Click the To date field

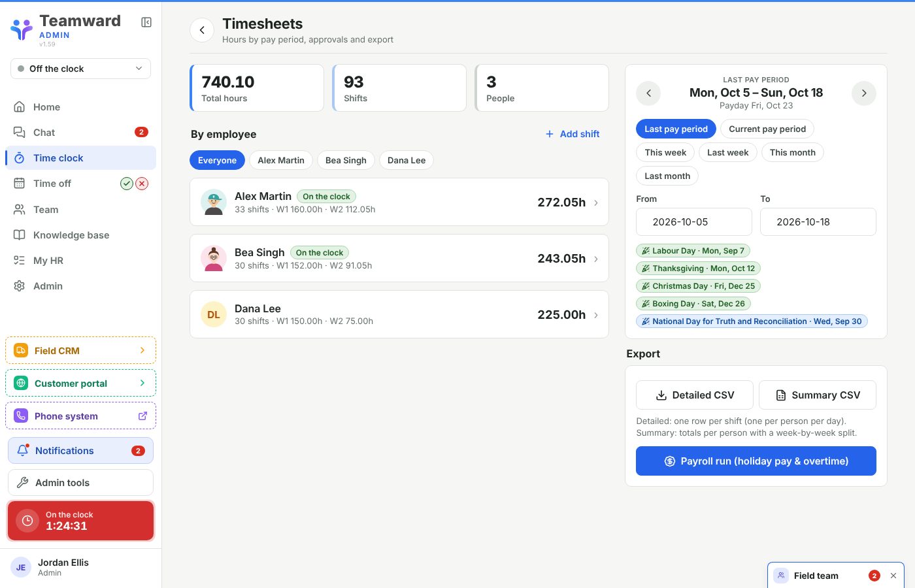pyautogui.click(x=818, y=222)
